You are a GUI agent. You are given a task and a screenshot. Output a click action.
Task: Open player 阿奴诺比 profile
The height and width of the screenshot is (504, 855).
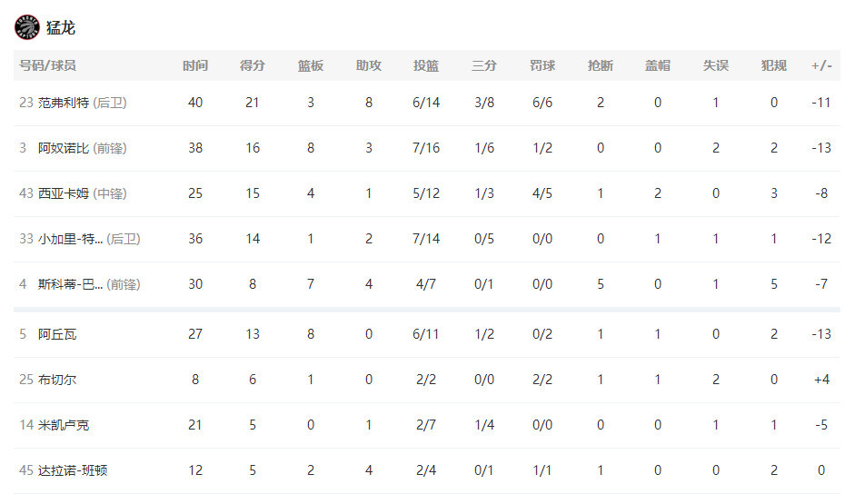point(64,148)
